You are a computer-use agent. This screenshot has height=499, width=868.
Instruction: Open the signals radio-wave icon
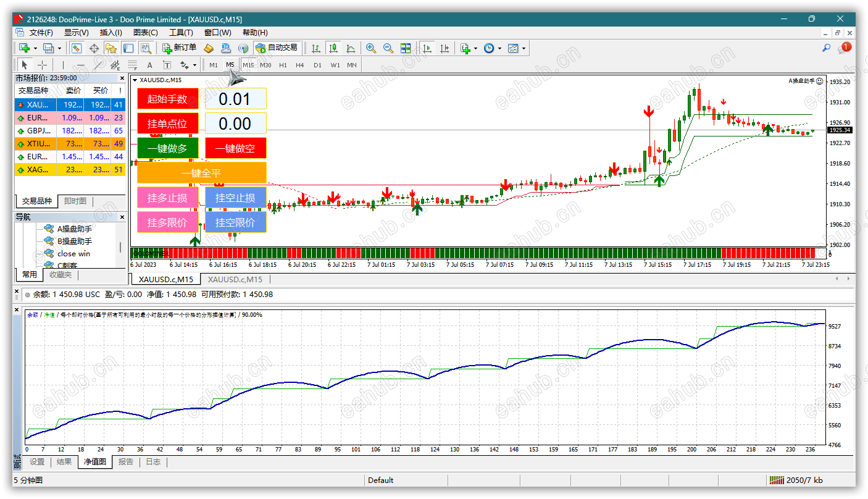click(x=243, y=48)
